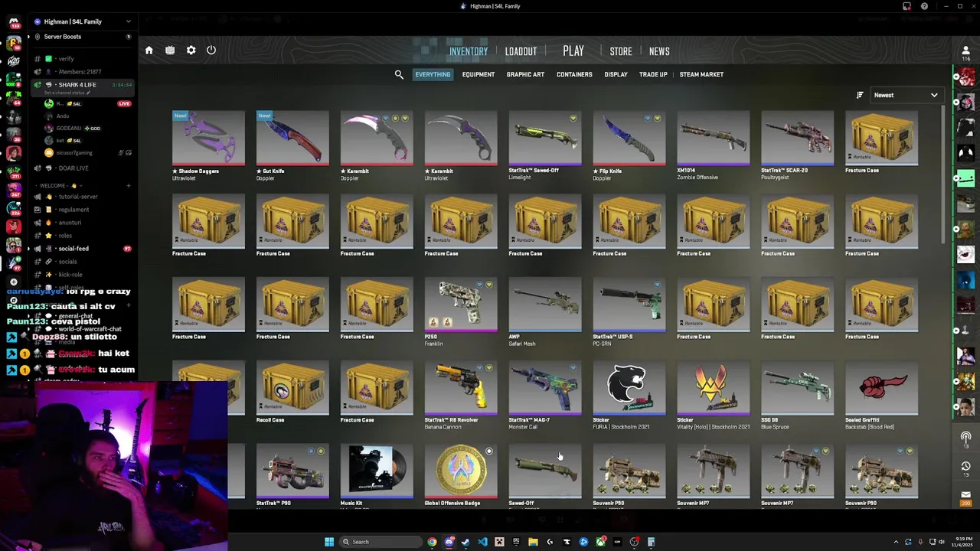This screenshot has width=980, height=551.
Task: Open the STORE tab
Action: tap(621, 51)
